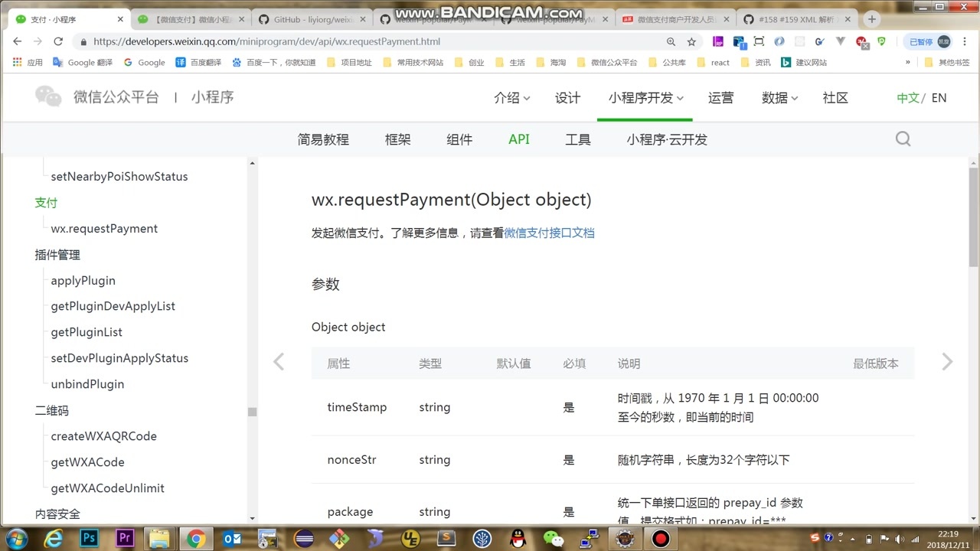The width and height of the screenshot is (980, 551).
Task: Switch to the 组件 tab
Action: (x=459, y=139)
